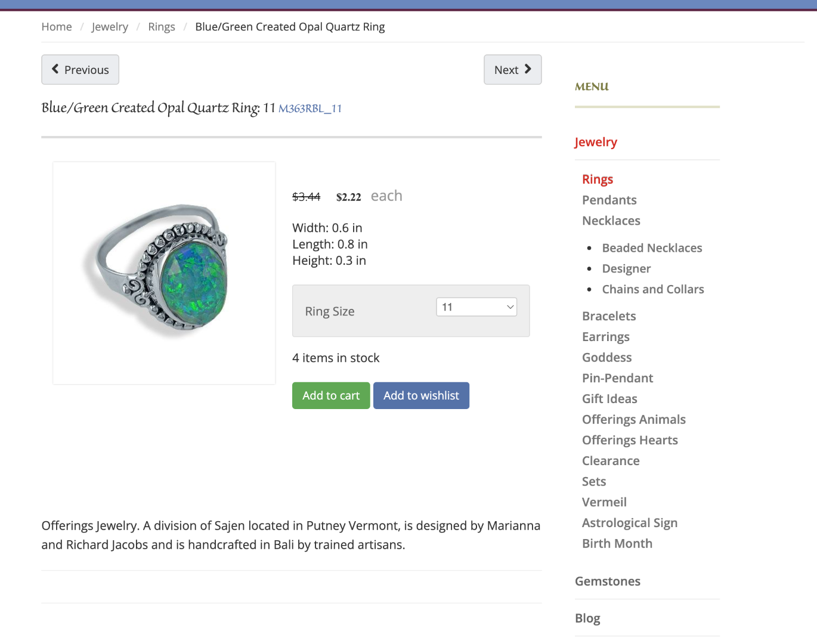Visit the Blog link in menu
The image size is (817, 644).
pos(587,618)
